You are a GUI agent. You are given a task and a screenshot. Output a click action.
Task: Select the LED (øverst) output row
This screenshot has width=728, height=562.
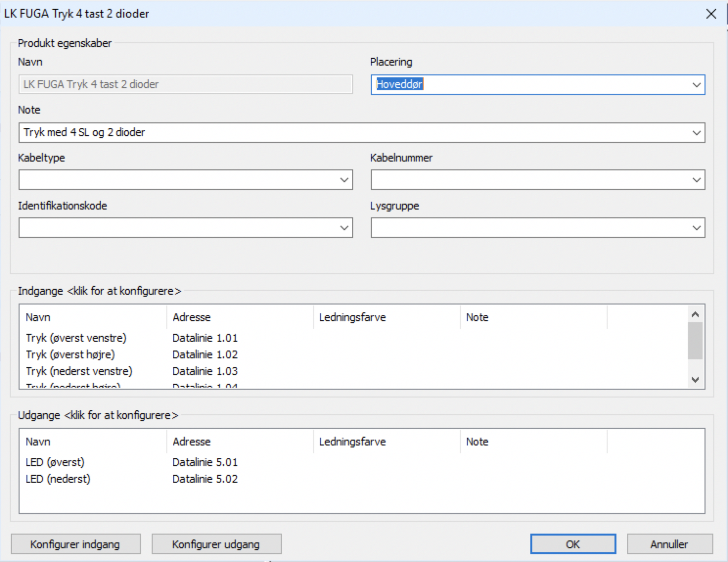tap(55, 462)
